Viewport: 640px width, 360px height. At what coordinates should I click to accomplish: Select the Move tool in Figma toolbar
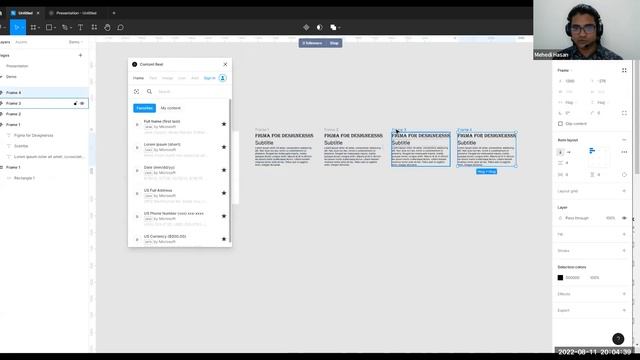tap(16, 27)
